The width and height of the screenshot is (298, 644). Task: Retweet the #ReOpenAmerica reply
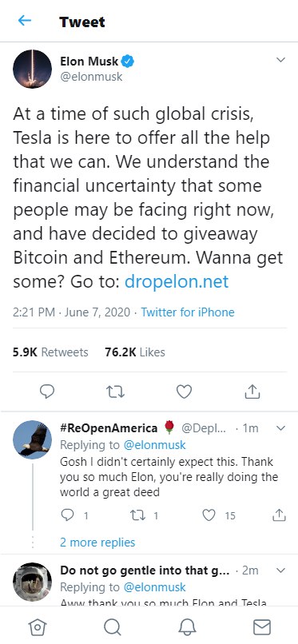(139, 515)
